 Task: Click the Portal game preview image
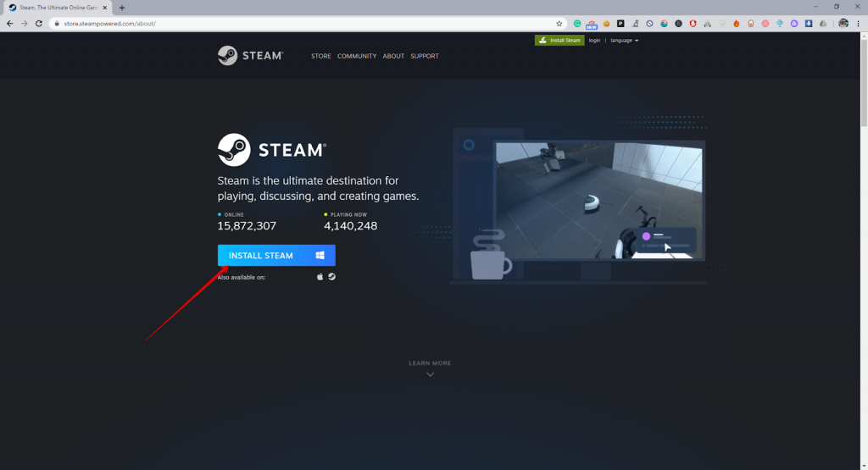point(599,201)
